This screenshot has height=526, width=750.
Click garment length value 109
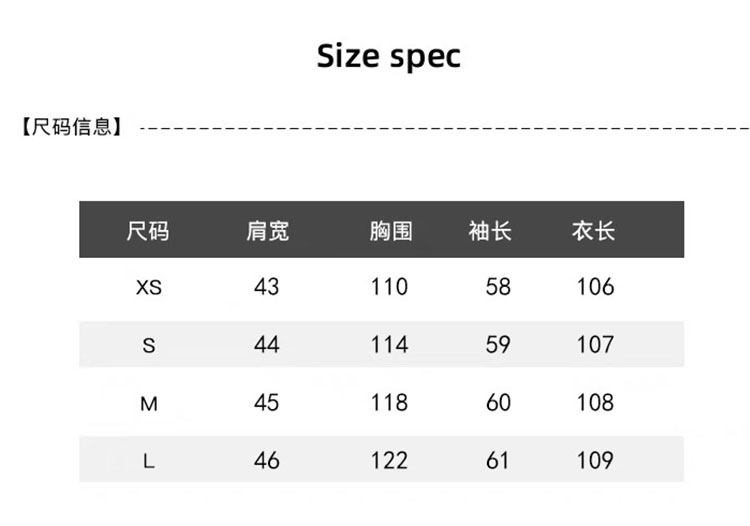(x=595, y=461)
